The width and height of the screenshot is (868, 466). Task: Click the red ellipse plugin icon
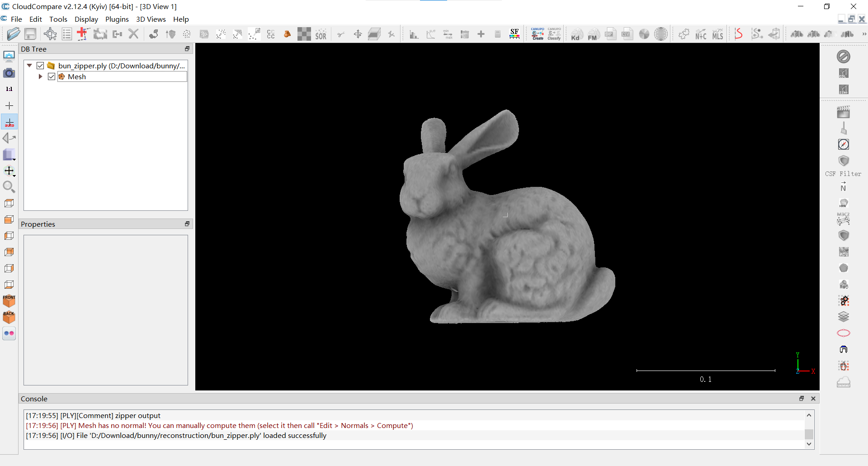point(843,333)
